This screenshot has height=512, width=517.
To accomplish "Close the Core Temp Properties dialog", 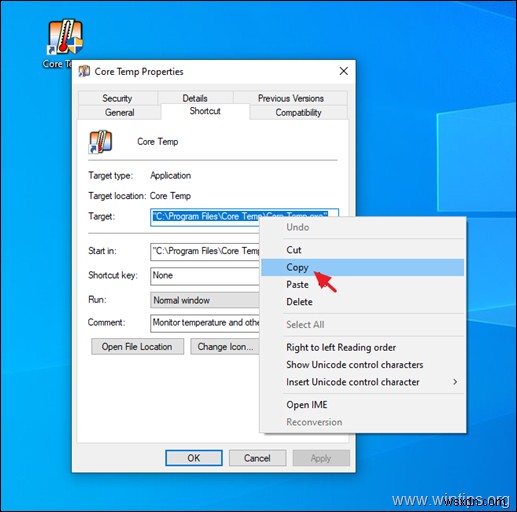I will point(343,71).
